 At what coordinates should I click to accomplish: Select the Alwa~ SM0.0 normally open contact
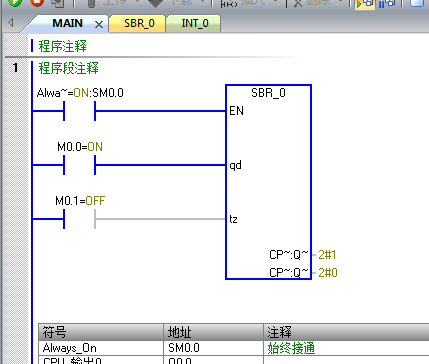[x=79, y=111]
